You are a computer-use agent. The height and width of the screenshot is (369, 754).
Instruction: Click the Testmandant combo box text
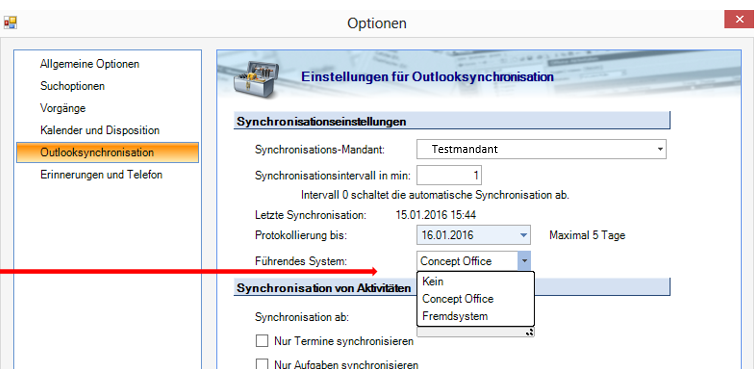tap(465, 149)
